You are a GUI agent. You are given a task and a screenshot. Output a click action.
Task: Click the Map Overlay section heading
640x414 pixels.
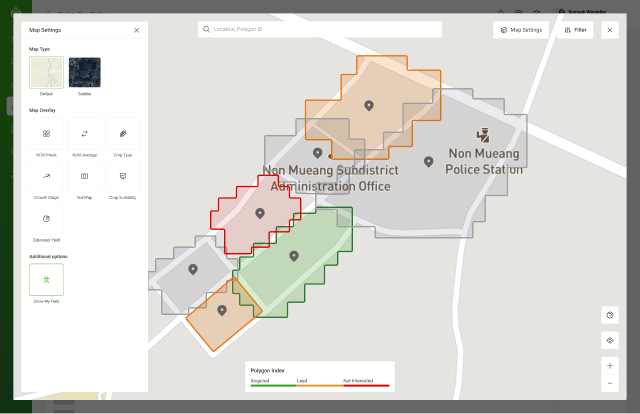42,110
